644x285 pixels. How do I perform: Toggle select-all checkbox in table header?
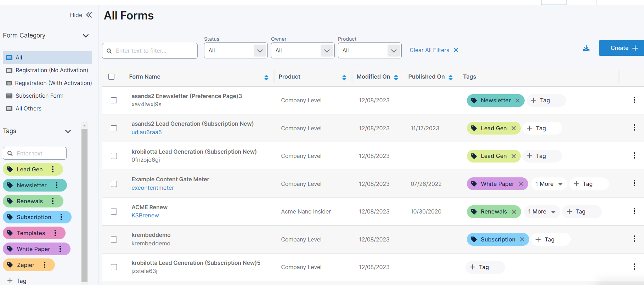(x=112, y=77)
